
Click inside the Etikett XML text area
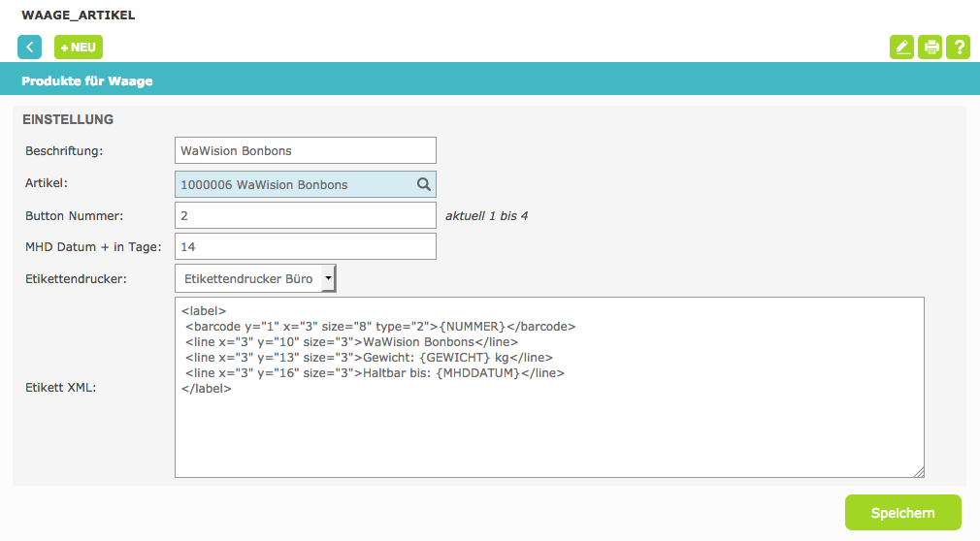[x=548, y=427]
